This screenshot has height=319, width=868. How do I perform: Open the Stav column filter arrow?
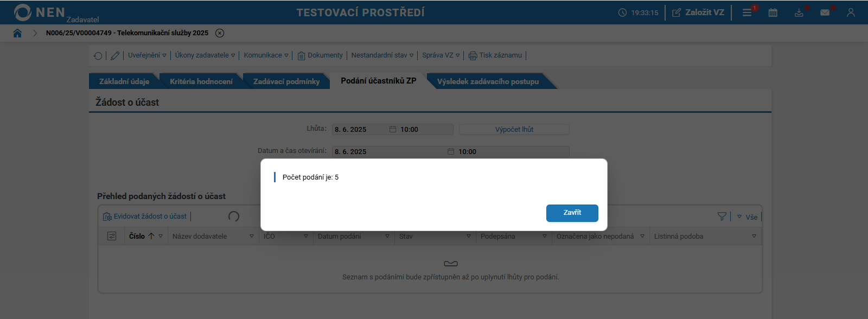click(469, 236)
